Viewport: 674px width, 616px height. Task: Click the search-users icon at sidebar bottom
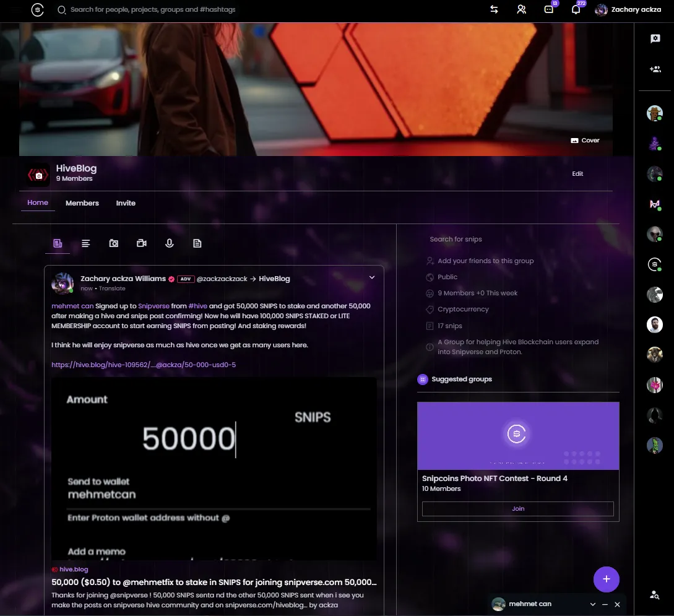pos(655,595)
